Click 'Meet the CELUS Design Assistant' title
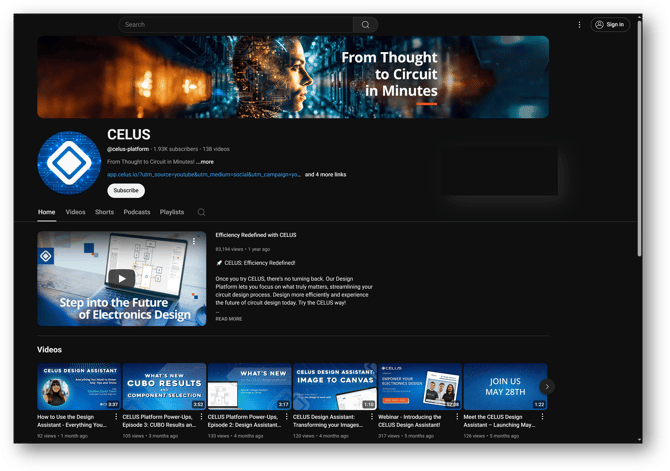The image size is (670, 471). tap(499, 421)
